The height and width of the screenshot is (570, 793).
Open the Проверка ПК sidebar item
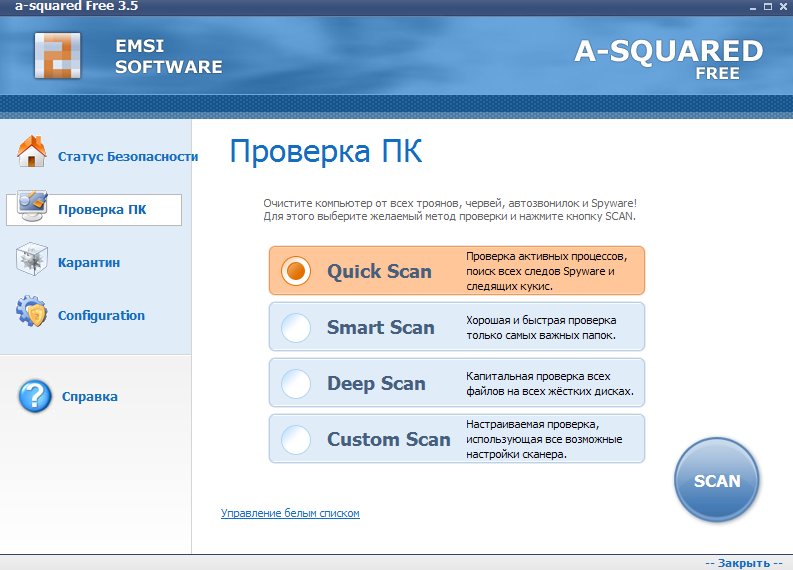(x=94, y=209)
